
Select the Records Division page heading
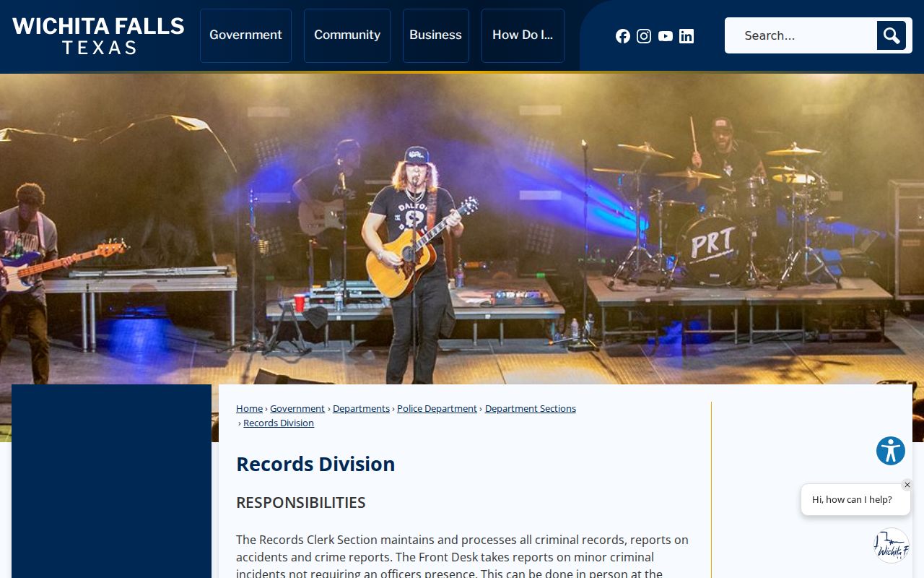pos(315,464)
